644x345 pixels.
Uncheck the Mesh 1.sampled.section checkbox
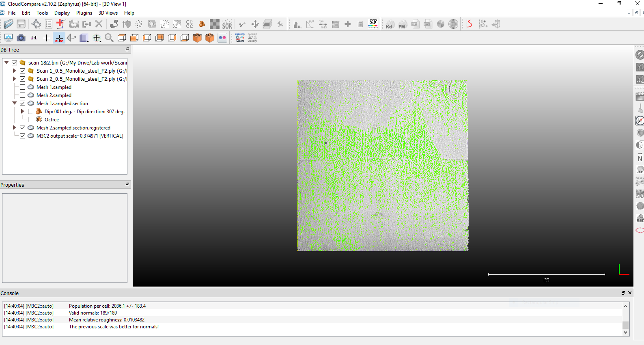tap(23, 103)
